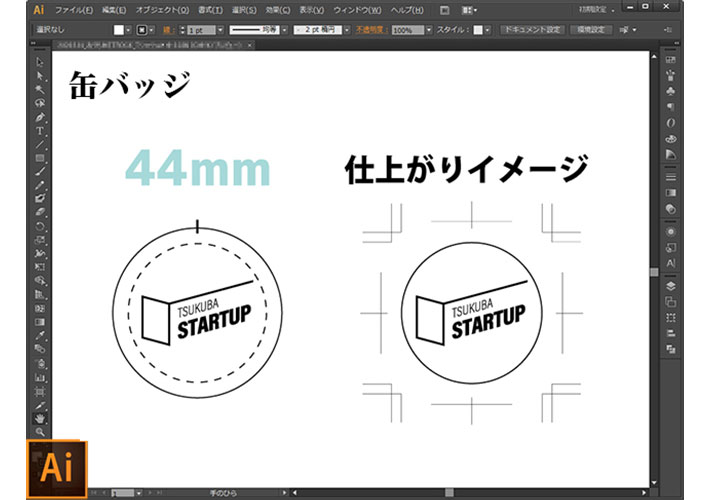Select the Eyedropper tool
710x500 pixels.
click(x=40, y=336)
